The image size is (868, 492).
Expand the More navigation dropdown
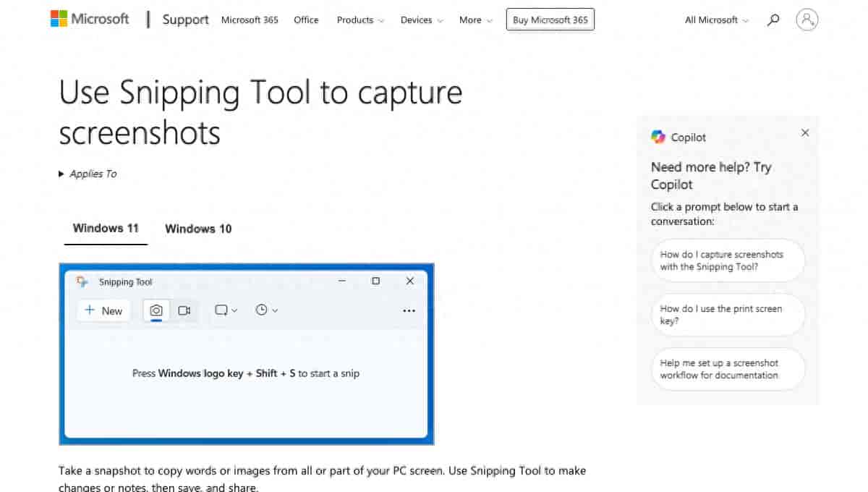pyautogui.click(x=475, y=20)
